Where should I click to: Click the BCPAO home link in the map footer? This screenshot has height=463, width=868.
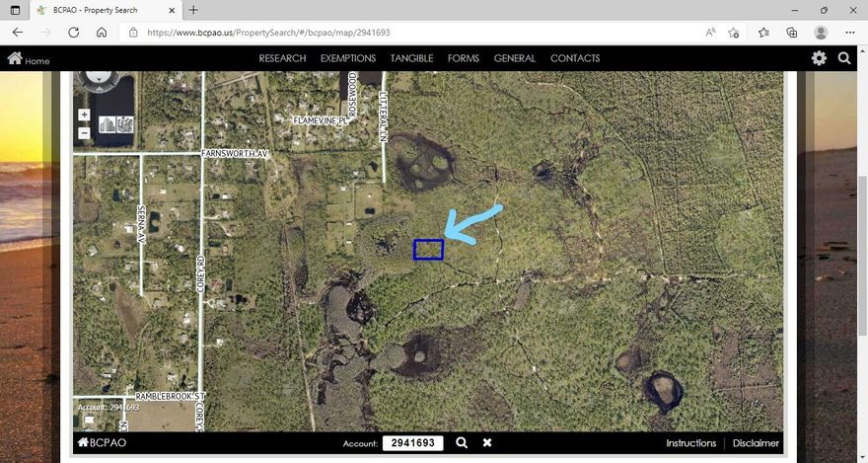click(102, 442)
